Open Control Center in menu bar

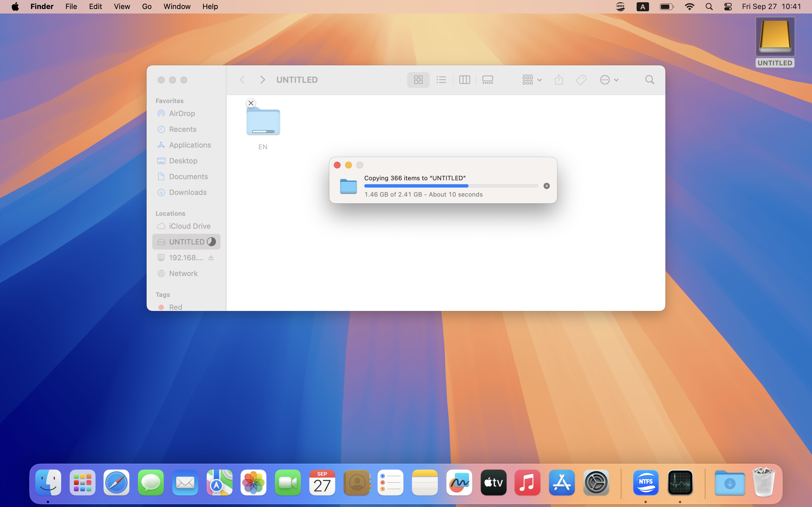(728, 7)
